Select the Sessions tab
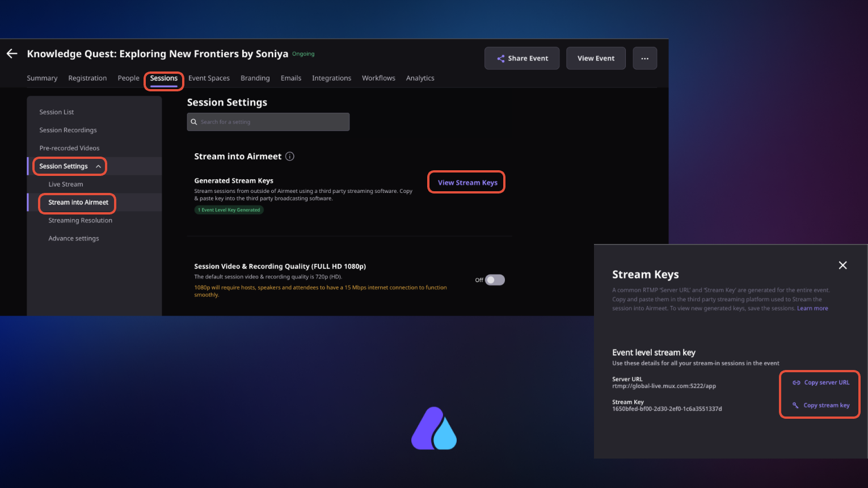The image size is (868, 488). pos(164,78)
